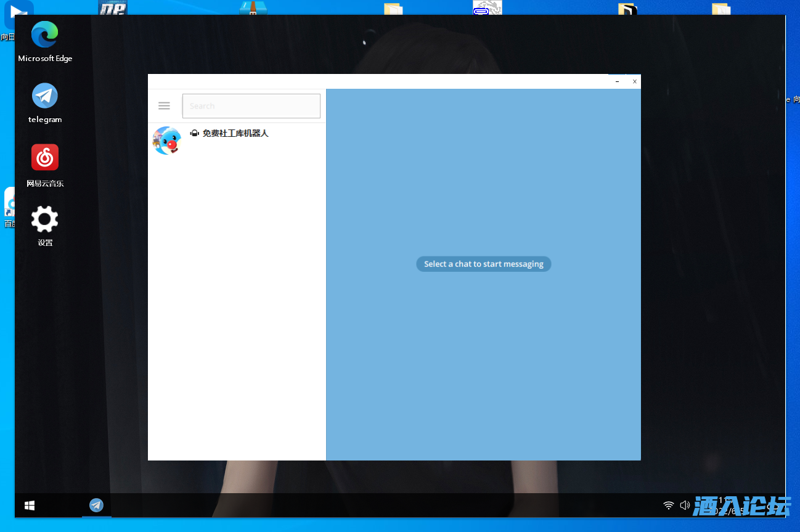This screenshot has width=800, height=532.
Task: Open the Wi-Fi network tray icon
Action: 669,505
